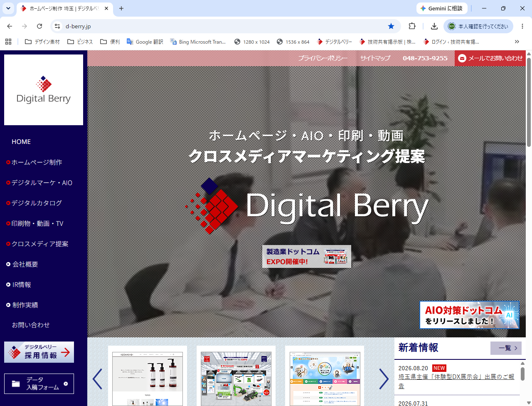Click the メールでお問い合わせ button

pyautogui.click(x=490, y=58)
